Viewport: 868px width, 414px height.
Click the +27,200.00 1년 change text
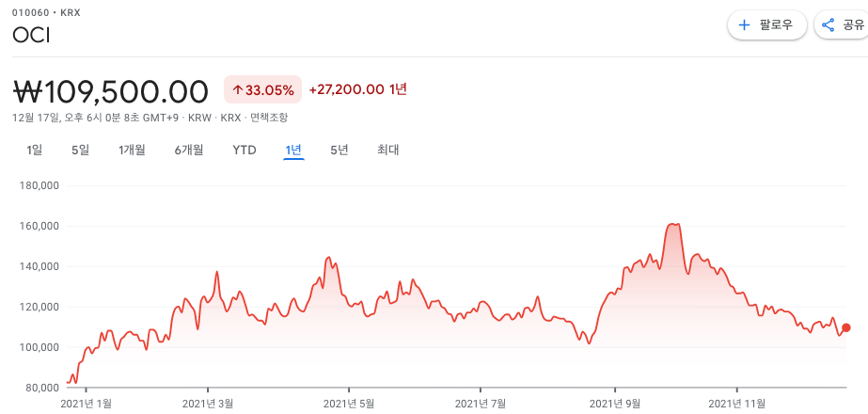click(x=358, y=89)
